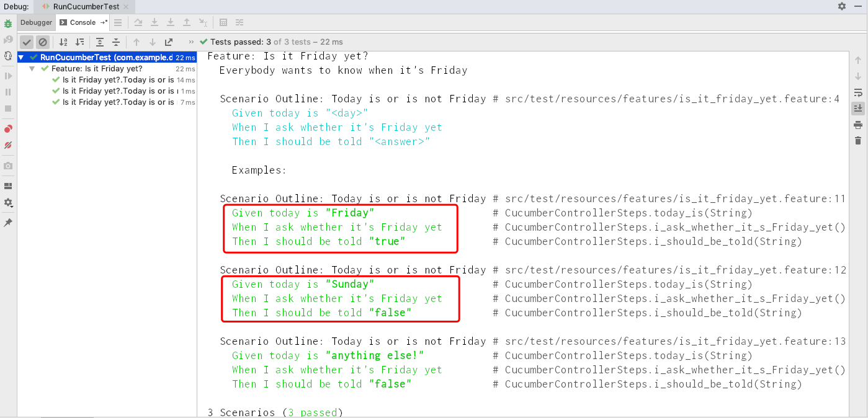Click the console Print icon

[x=858, y=125]
